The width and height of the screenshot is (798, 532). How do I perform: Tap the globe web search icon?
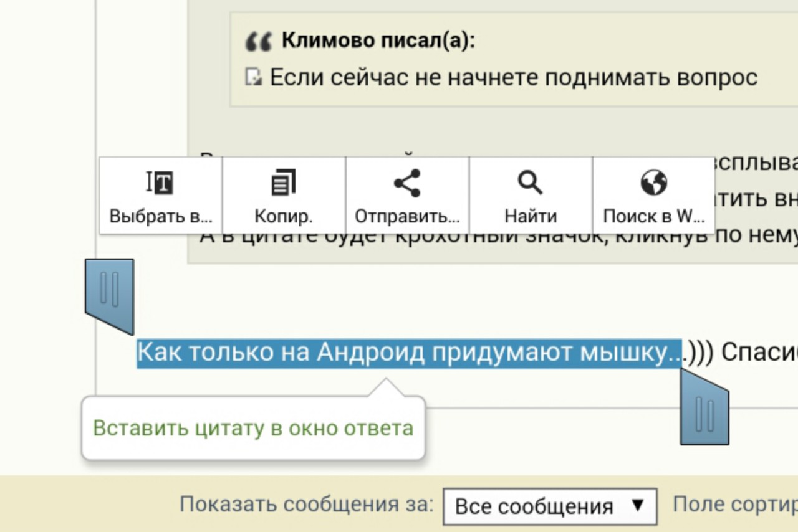pos(653,183)
